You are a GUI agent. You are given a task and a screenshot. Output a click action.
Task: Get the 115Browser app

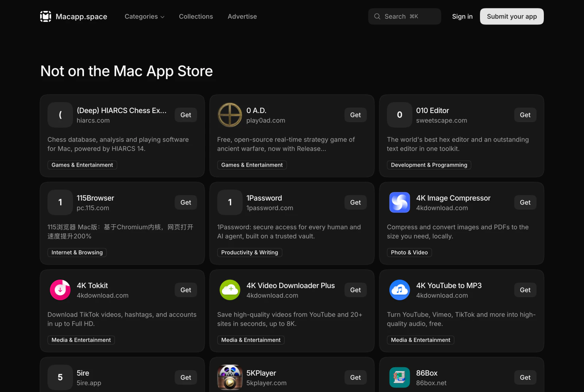(186, 202)
